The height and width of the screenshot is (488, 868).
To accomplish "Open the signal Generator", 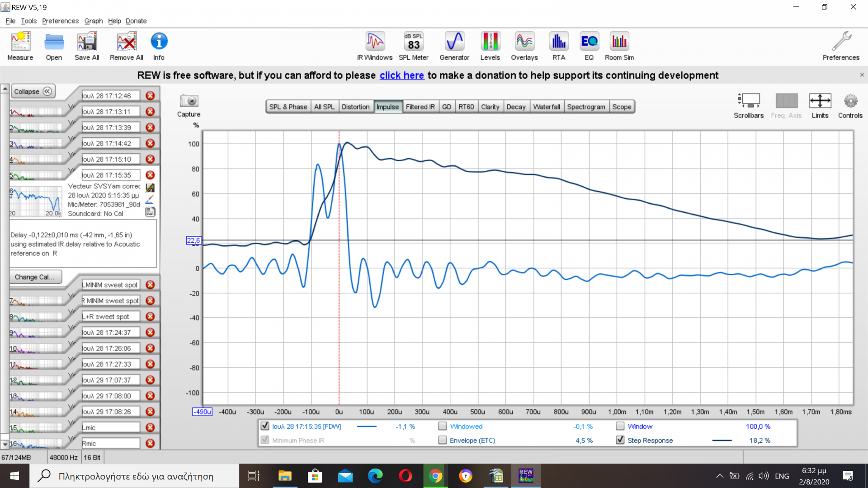I will (x=454, y=46).
